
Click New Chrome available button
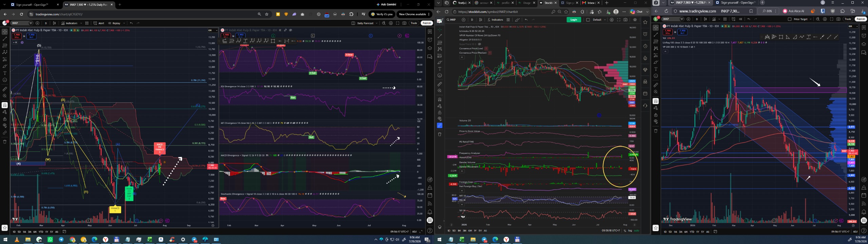coord(414,14)
